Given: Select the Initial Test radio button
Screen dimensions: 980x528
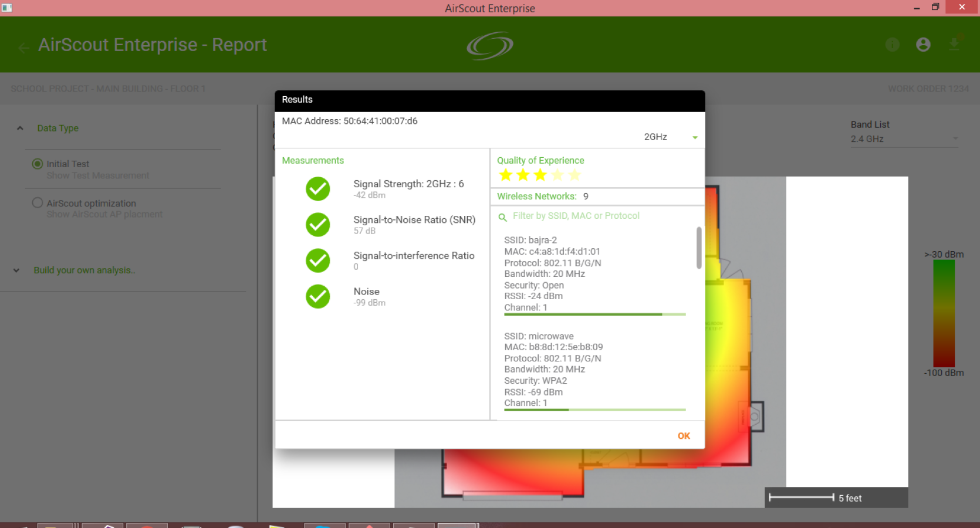Looking at the screenshot, I should (x=38, y=164).
